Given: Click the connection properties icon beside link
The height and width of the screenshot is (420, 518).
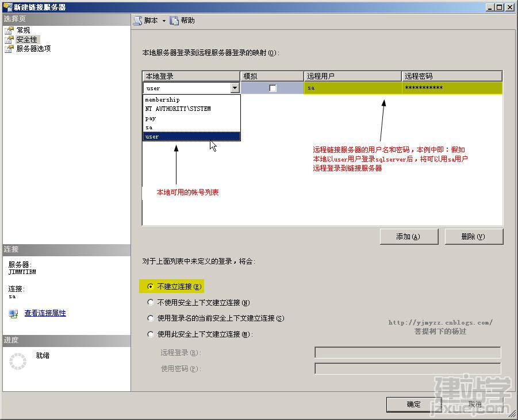Looking at the screenshot, I should [14, 314].
